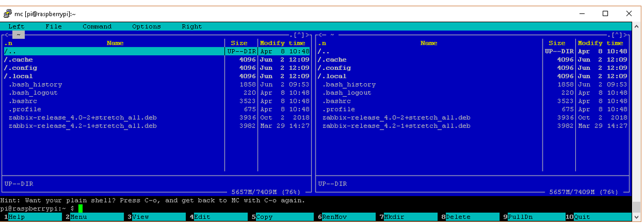
Task: Select .profile file in right panel
Action: (x=472, y=110)
